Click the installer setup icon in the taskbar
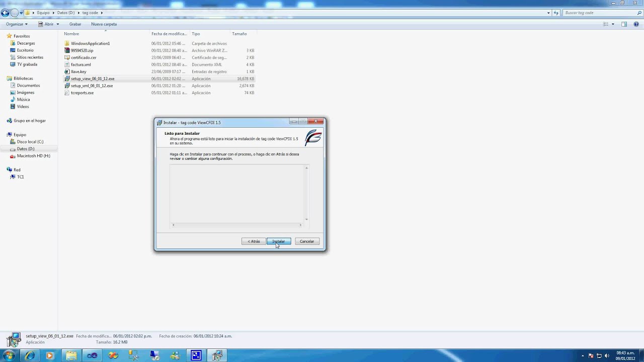 point(217,355)
